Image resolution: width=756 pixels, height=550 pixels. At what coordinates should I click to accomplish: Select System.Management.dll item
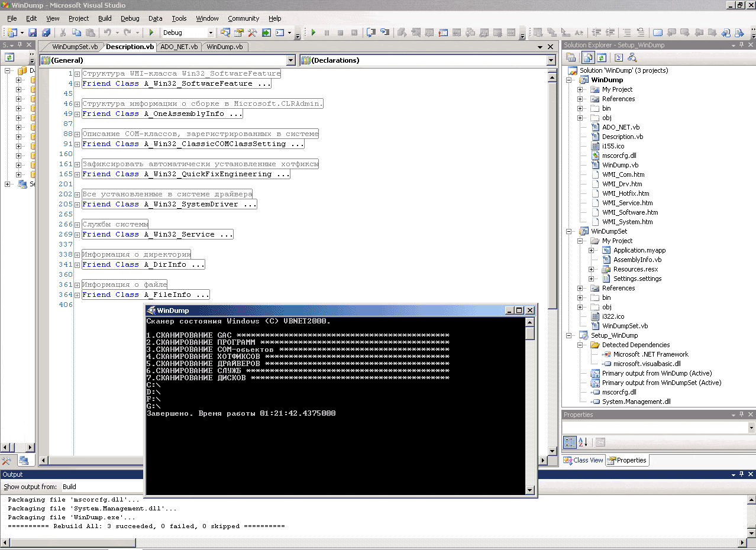point(636,402)
